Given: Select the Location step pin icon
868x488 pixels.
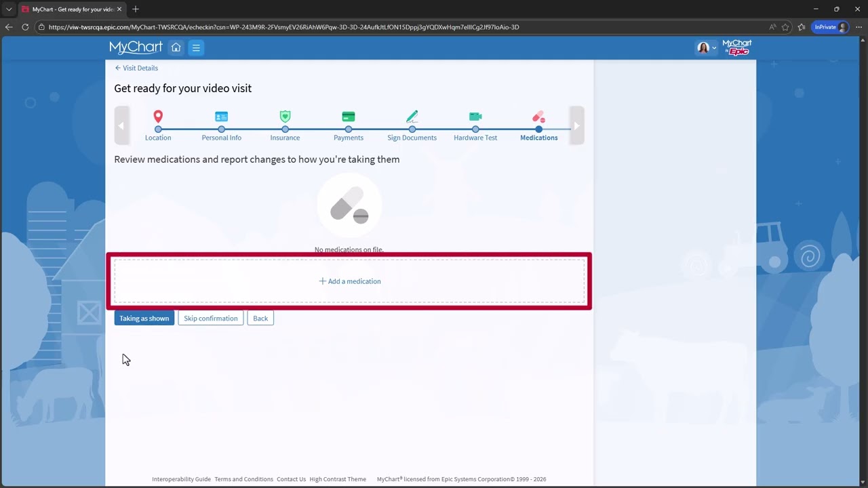Looking at the screenshot, I should (158, 117).
